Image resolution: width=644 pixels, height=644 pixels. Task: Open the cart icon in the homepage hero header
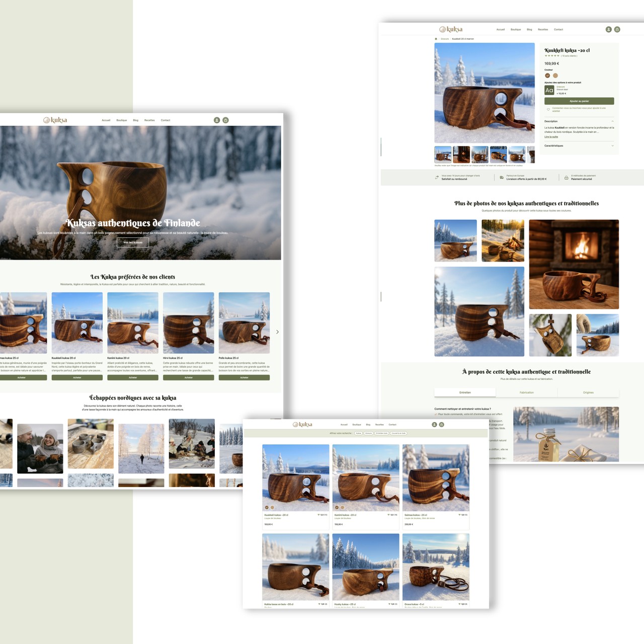click(225, 120)
